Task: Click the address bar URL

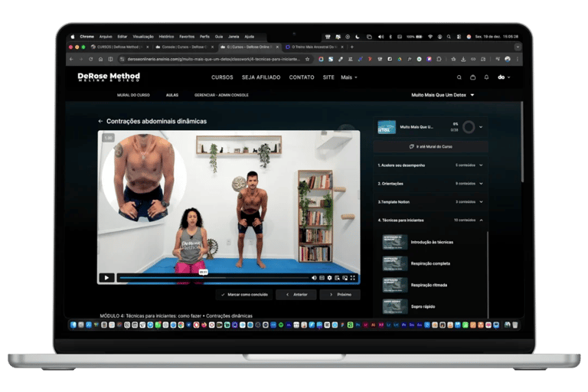Action: click(214, 59)
